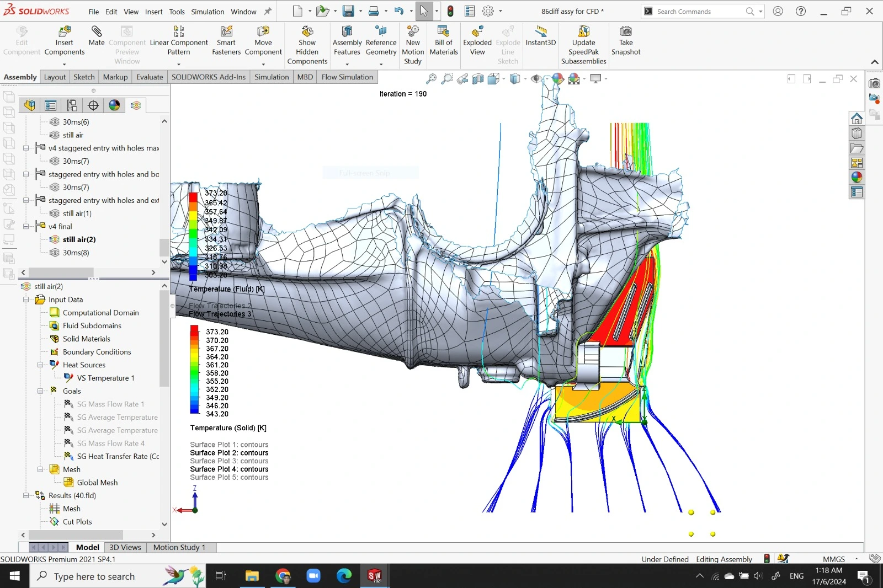Click solid temperature color legend bar

click(194, 370)
